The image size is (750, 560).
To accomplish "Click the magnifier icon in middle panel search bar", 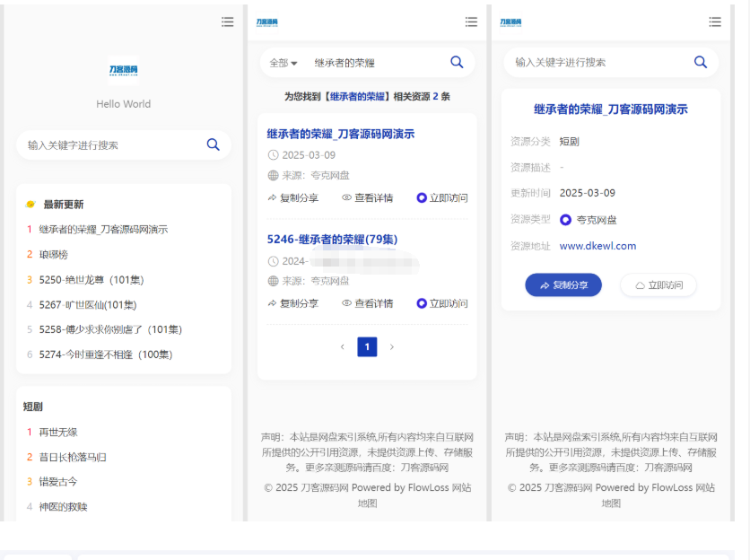I will pyautogui.click(x=457, y=62).
